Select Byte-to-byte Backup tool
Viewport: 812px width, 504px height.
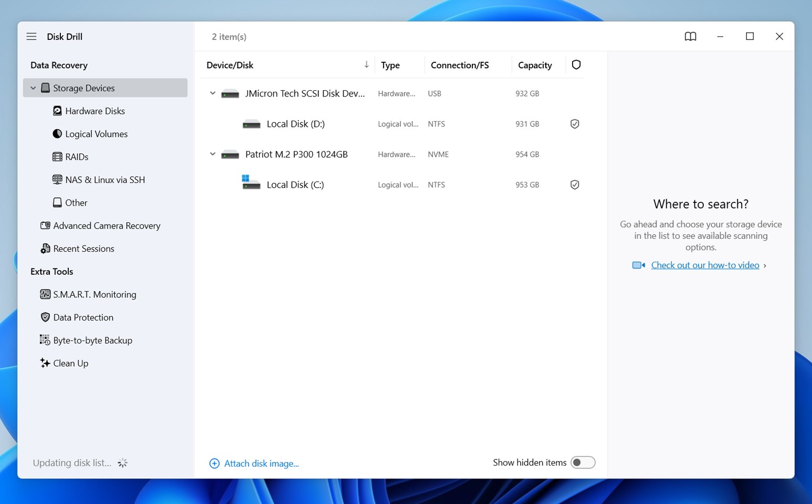(92, 340)
